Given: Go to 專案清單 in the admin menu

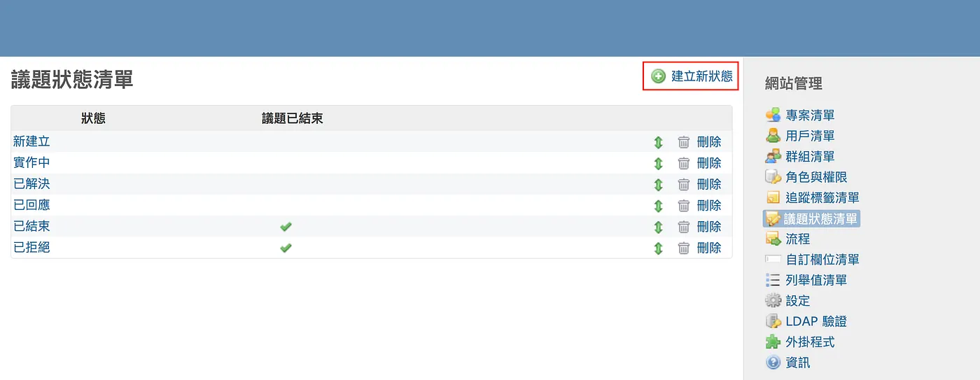Looking at the screenshot, I should tap(810, 115).
